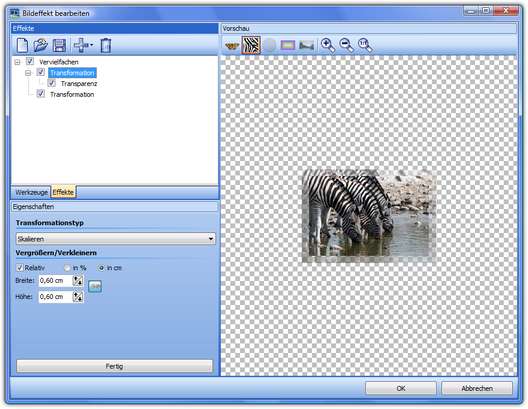Select the Transparenz tree item
The image size is (528, 409).
coord(79,83)
